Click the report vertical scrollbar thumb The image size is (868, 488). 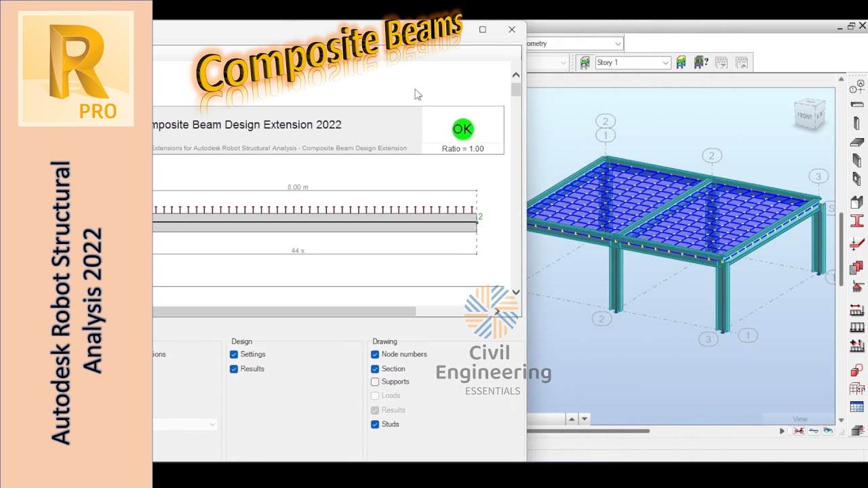click(516, 89)
